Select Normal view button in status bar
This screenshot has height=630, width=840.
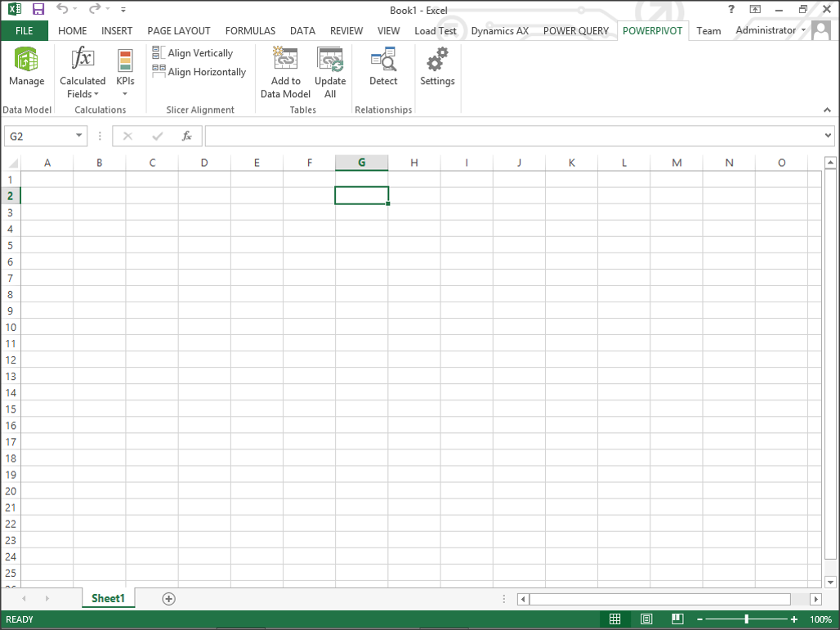[x=615, y=619]
